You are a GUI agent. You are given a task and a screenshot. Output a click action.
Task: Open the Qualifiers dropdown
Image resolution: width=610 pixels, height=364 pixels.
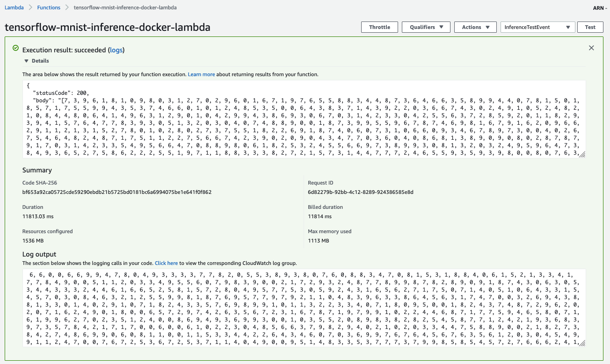(426, 27)
